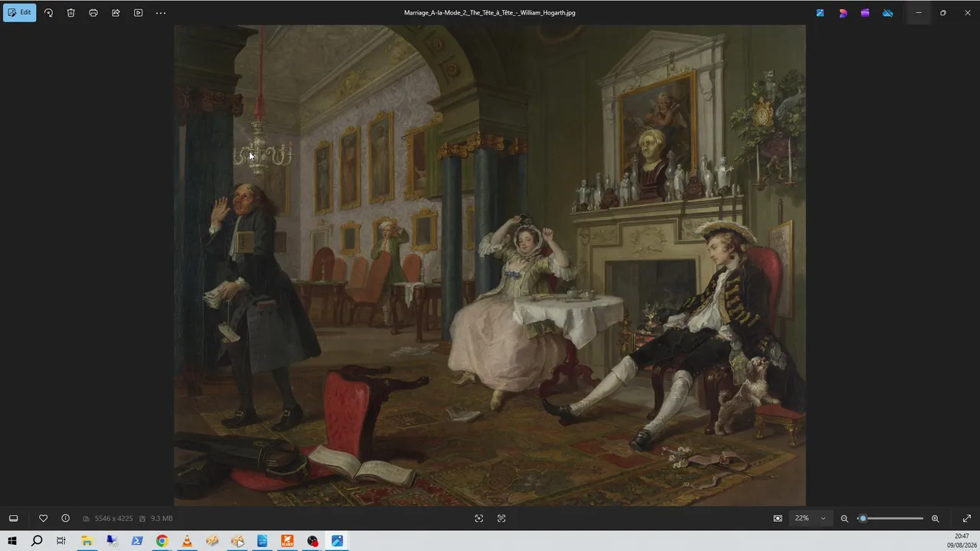Click the 9.3 MB file size text
Image resolution: width=980 pixels, height=551 pixels.
(x=162, y=519)
